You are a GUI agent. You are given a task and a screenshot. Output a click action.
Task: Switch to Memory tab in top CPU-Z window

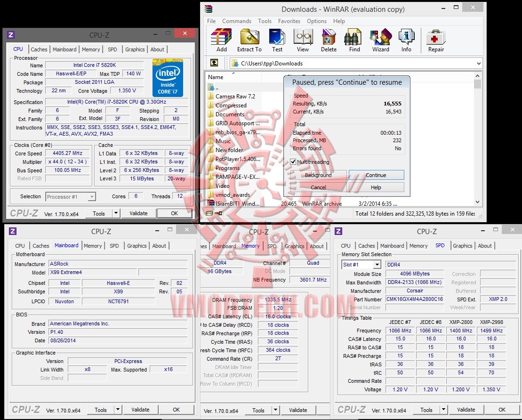click(x=91, y=49)
